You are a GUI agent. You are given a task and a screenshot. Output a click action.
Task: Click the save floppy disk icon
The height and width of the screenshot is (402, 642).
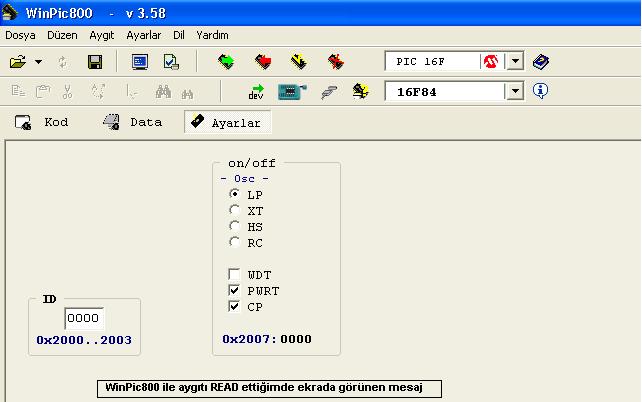[94, 62]
